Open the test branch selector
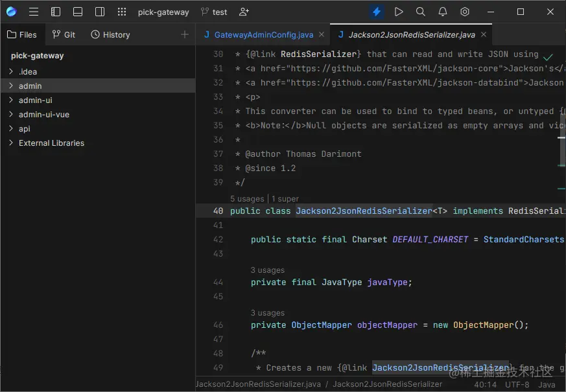Image resolution: width=566 pixels, height=392 pixels. (x=214, y=12)
